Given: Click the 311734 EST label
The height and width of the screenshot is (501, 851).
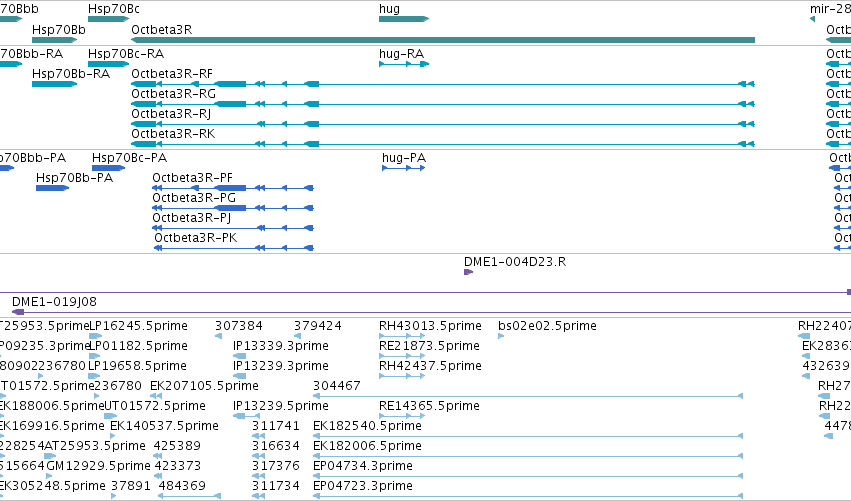Looking at the screenshot, I should click(x=275, y=486).
